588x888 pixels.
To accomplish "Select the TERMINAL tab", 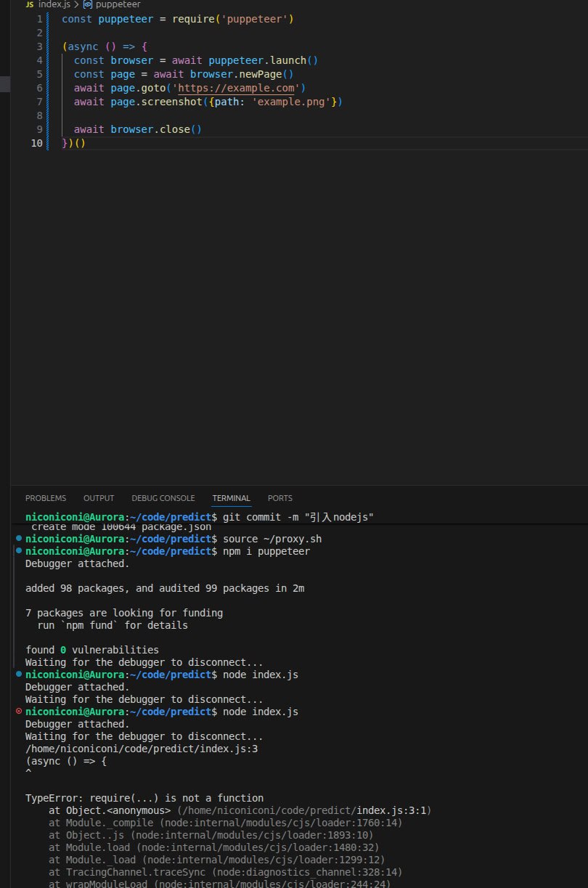I will (x=231, y=498).
